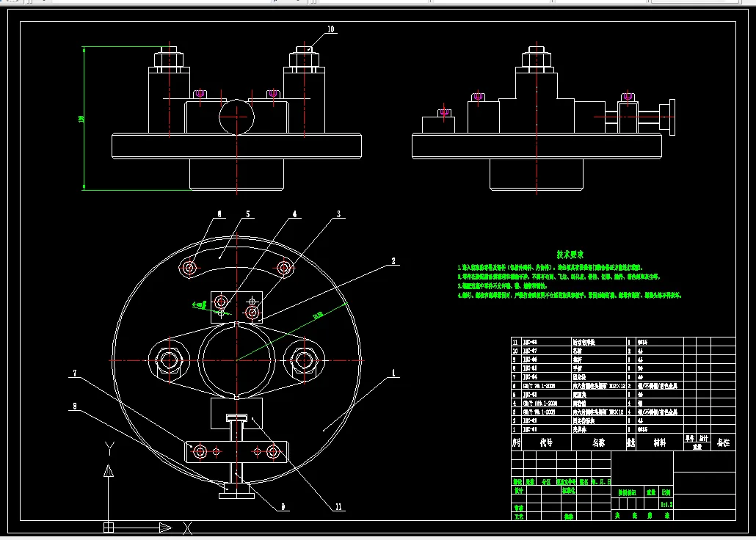
Task: Select the 技术要求 heading text
Action: pyautogui.click(x=570, y=255)
